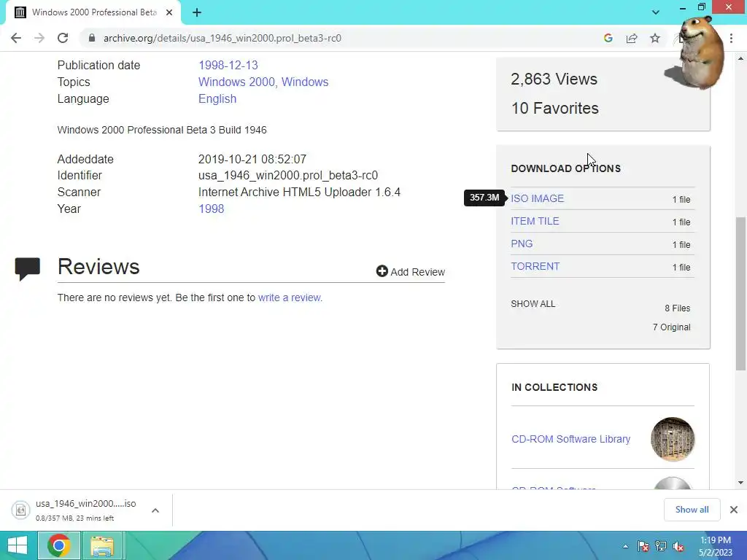Close the Windows 2000 Professional Beta tab
747x560 pixels.
tap(169, 12)
